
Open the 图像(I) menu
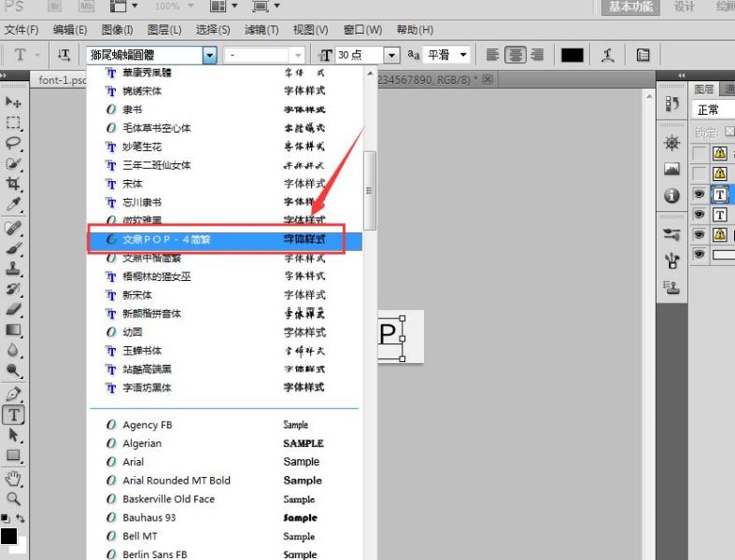(x=117, y=30)
